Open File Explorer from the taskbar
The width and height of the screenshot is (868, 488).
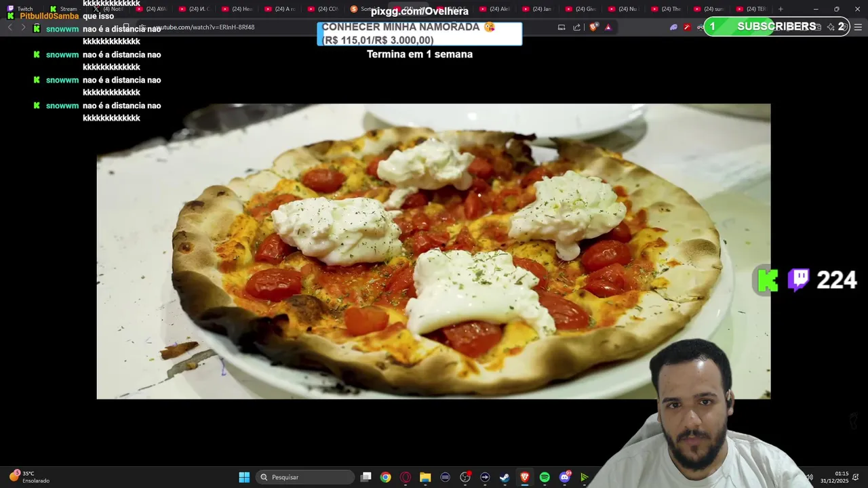[x=425, y=477]
